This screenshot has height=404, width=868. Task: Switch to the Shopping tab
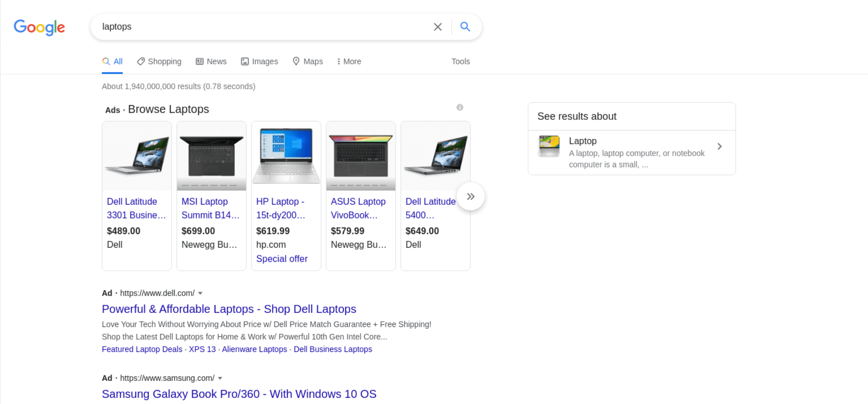pyautogui.click(x=159, y=62)
